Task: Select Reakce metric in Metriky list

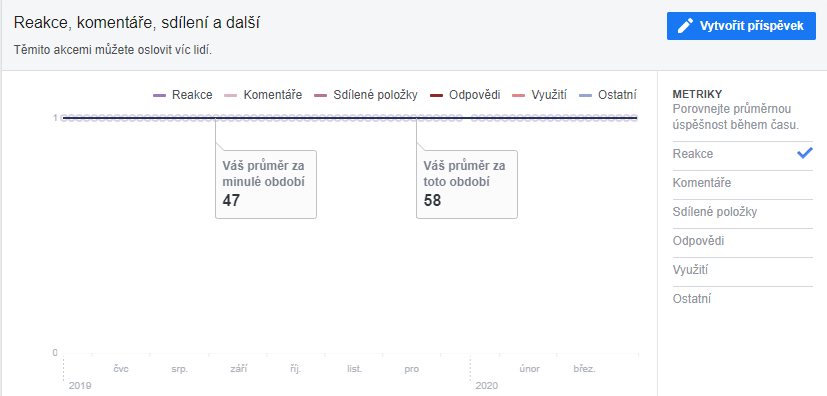Action: pos(743,154)
